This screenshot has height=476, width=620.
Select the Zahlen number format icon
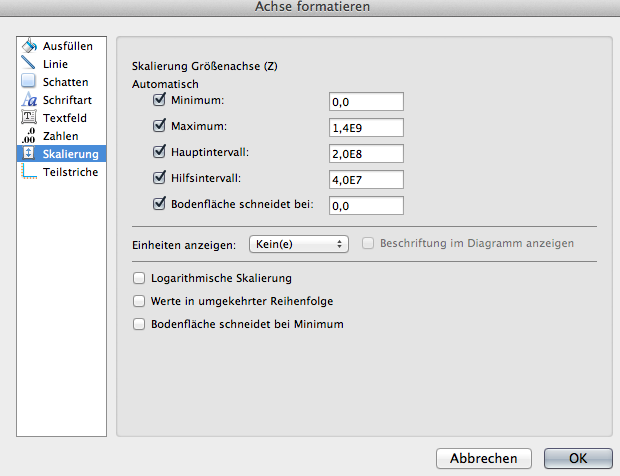29,136
